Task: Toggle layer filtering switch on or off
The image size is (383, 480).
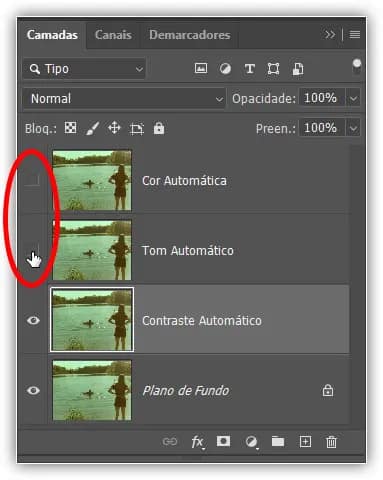Action: 357,66
